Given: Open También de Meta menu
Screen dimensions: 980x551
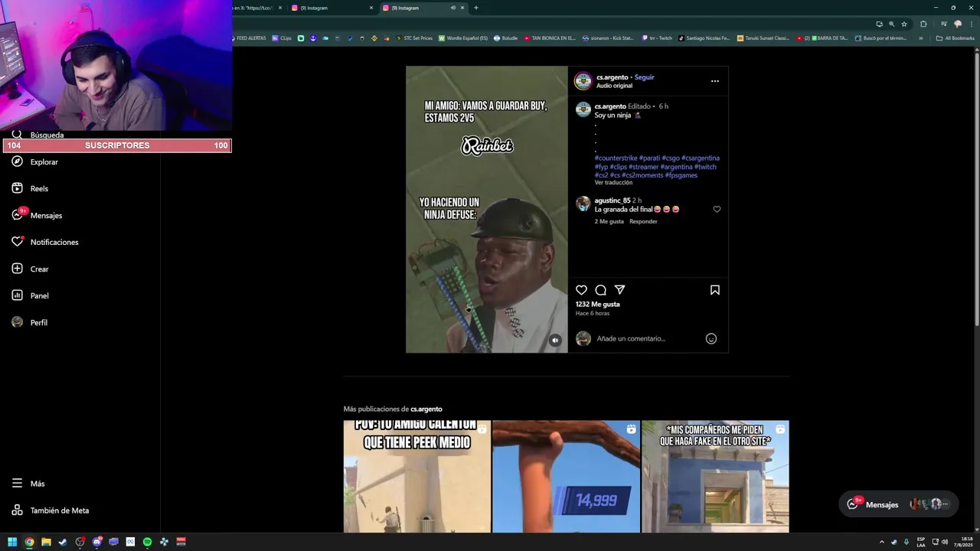Looking at the screenshot, I should (50, 510).
